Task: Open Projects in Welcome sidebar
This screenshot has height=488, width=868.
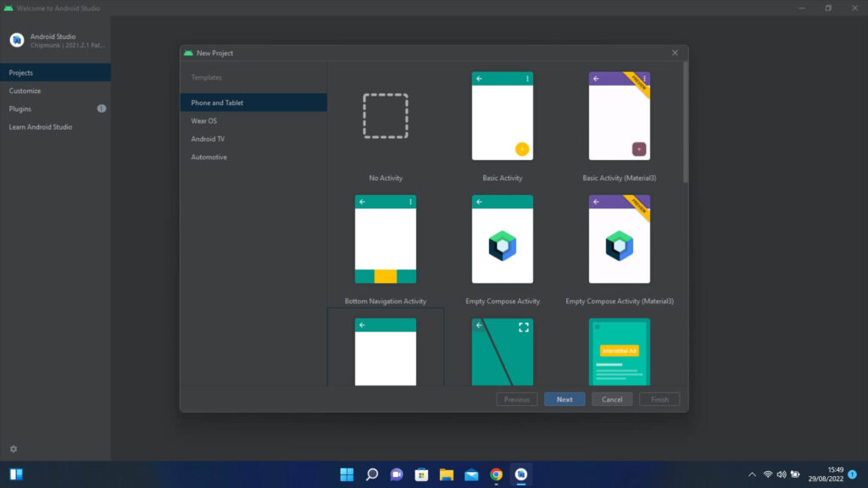Action: coord(55,73)
